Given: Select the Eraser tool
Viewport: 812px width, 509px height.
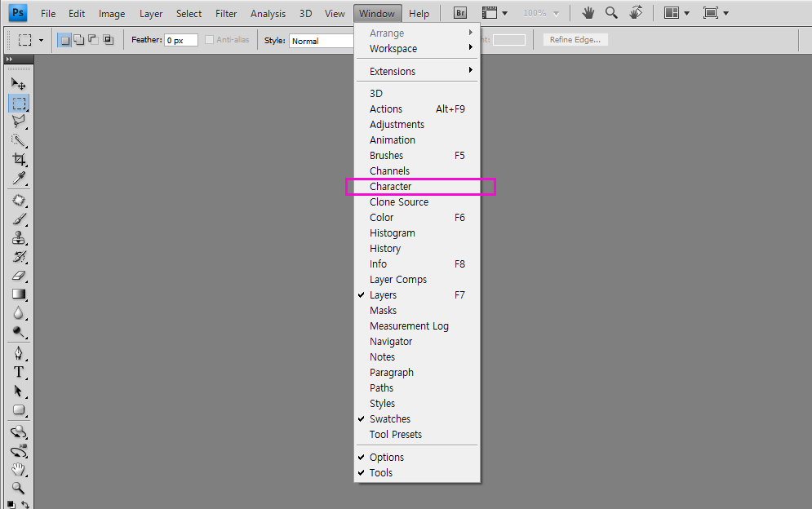Looking at the screenshot, I should tap(19, 276).
